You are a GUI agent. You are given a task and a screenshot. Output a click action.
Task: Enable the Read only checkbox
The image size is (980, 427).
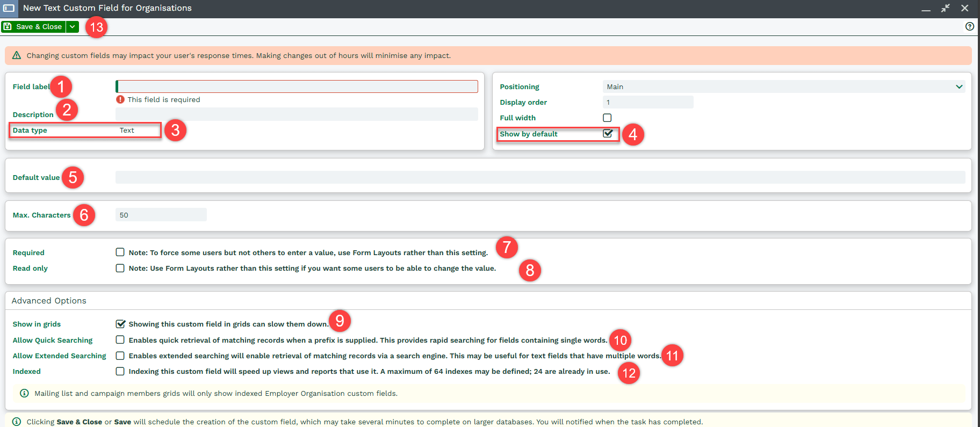pyautogui.click(x=120, y=268)
